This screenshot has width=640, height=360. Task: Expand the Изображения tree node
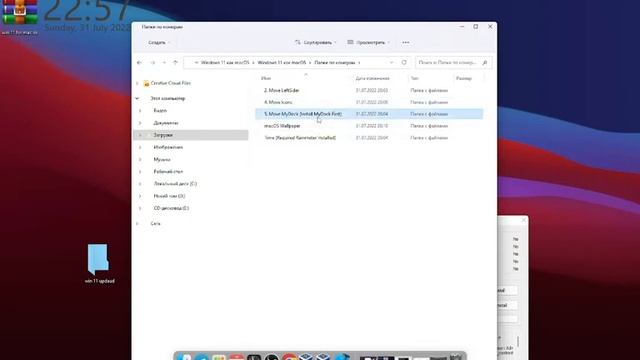click(x=140, y=147)
